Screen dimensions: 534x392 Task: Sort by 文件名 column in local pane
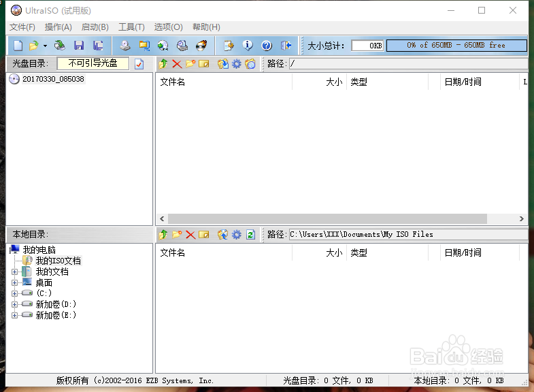224,252
